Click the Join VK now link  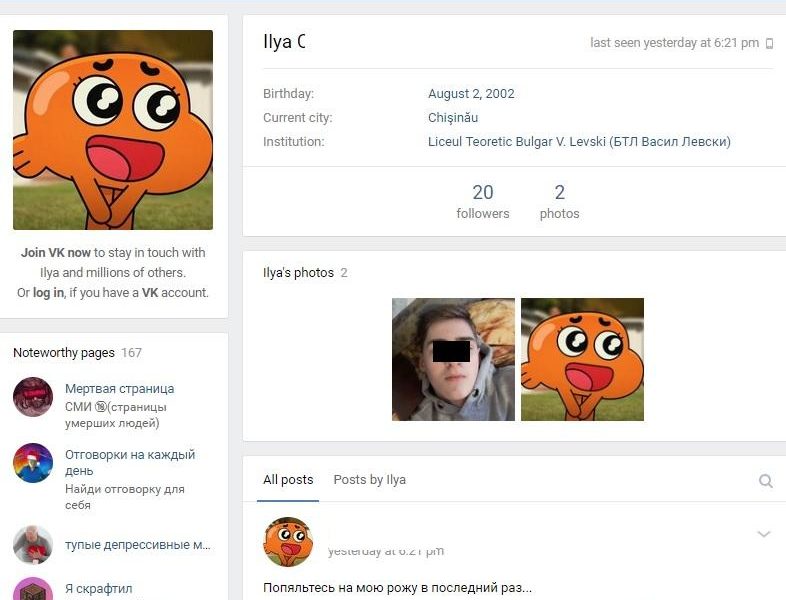coord(56,253)
